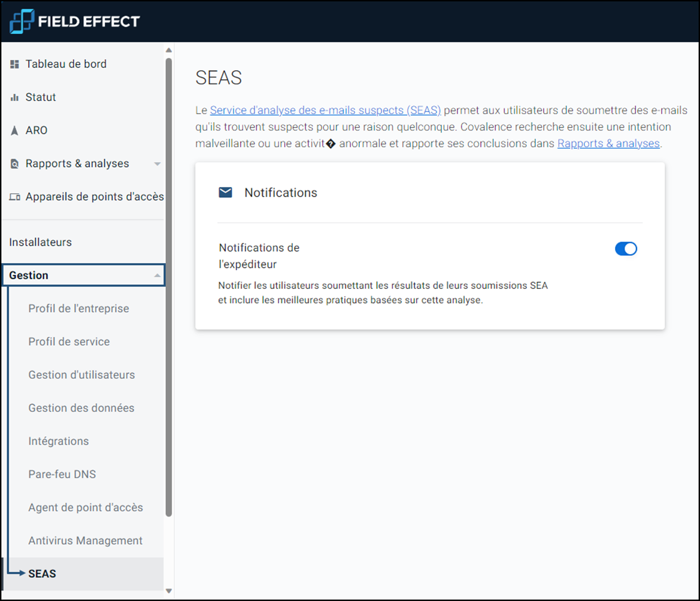
Task: Click the sidebar vertical scrollbar thumb
Action: [169, 287]
